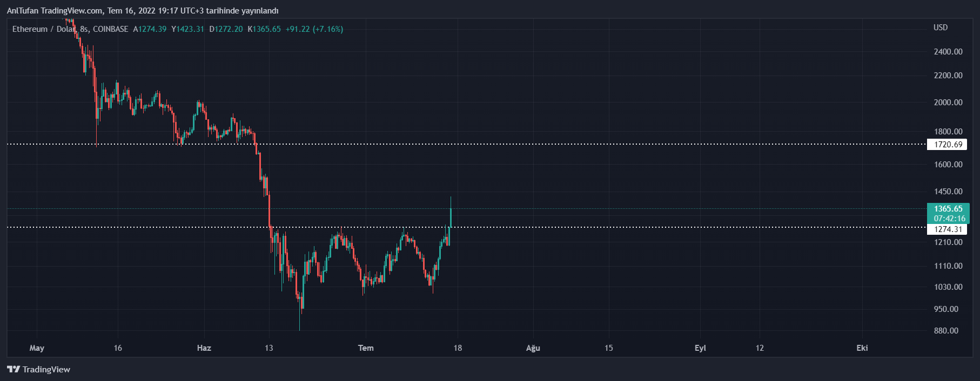Image resolution: width=980 pixels, height=381 pixels.
Task: Click the COINBASE exchange text in legend
Action: coord(111,29)
